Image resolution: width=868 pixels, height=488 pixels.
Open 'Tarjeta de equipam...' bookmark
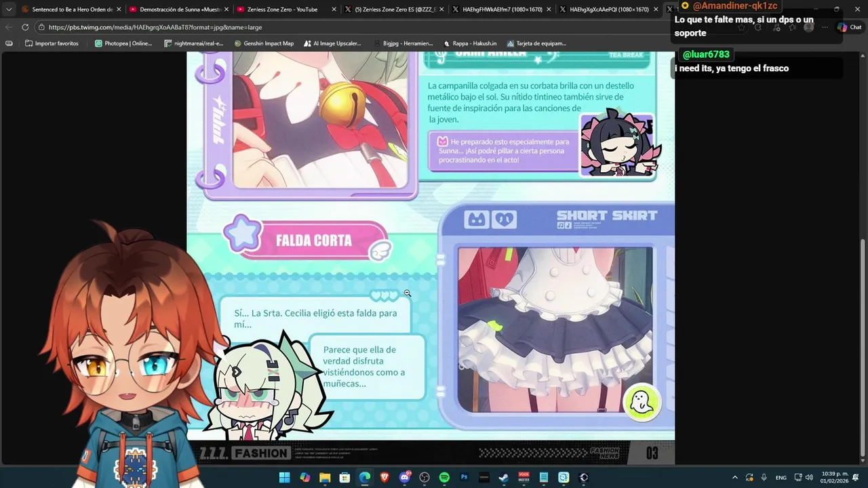coord(536,43)
